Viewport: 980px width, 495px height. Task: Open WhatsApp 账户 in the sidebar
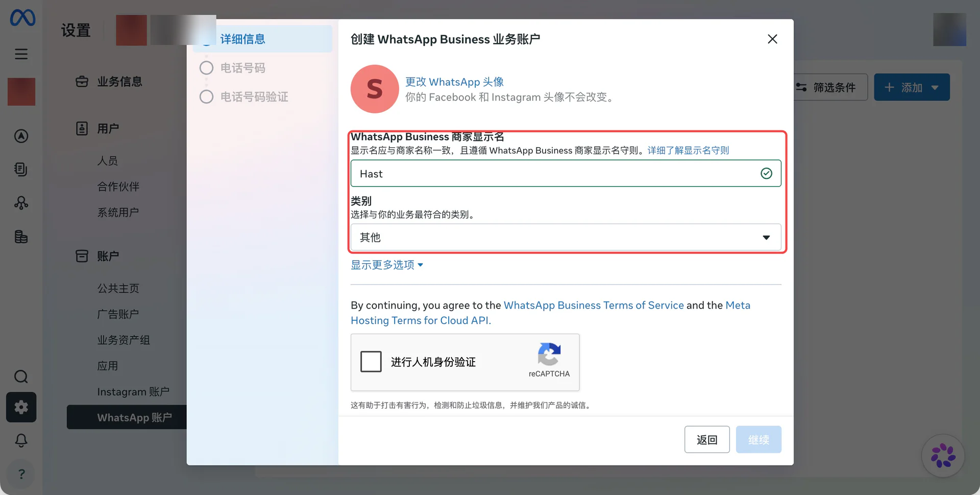point(127,417)
